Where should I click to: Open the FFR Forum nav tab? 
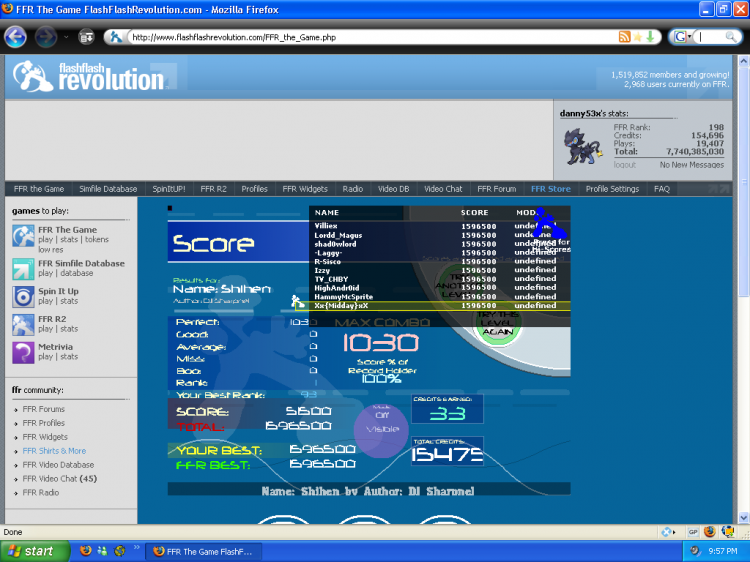tap(496, 189)
